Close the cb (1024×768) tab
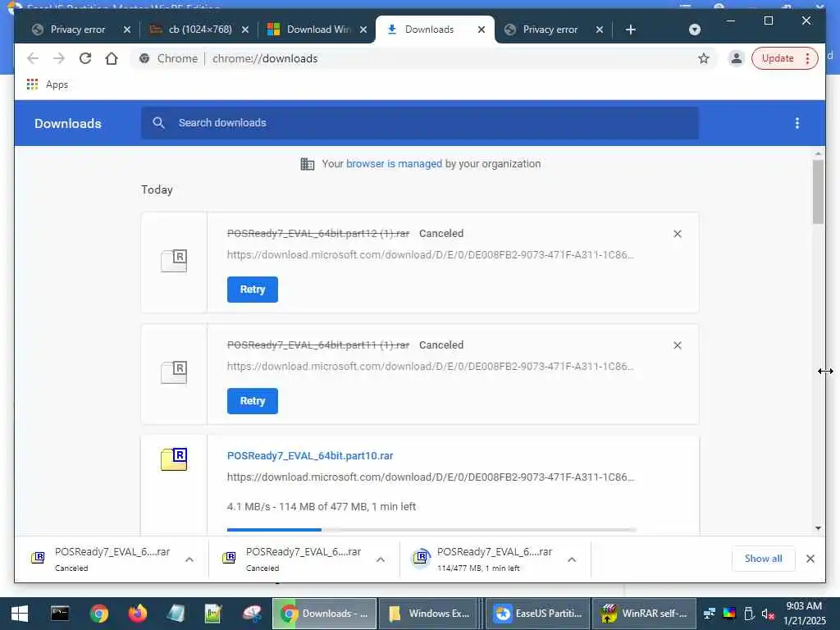The height and width of the screenshot is (630, 840). (245, 30)
